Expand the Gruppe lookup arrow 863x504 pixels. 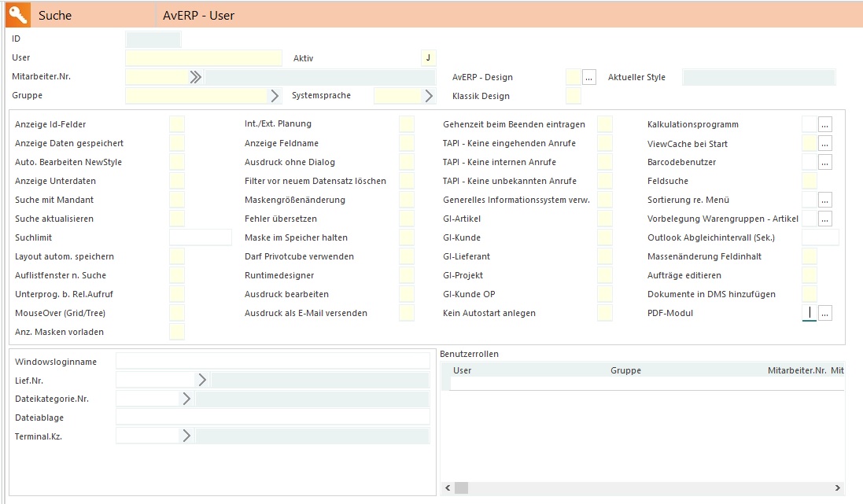point(275,96)
